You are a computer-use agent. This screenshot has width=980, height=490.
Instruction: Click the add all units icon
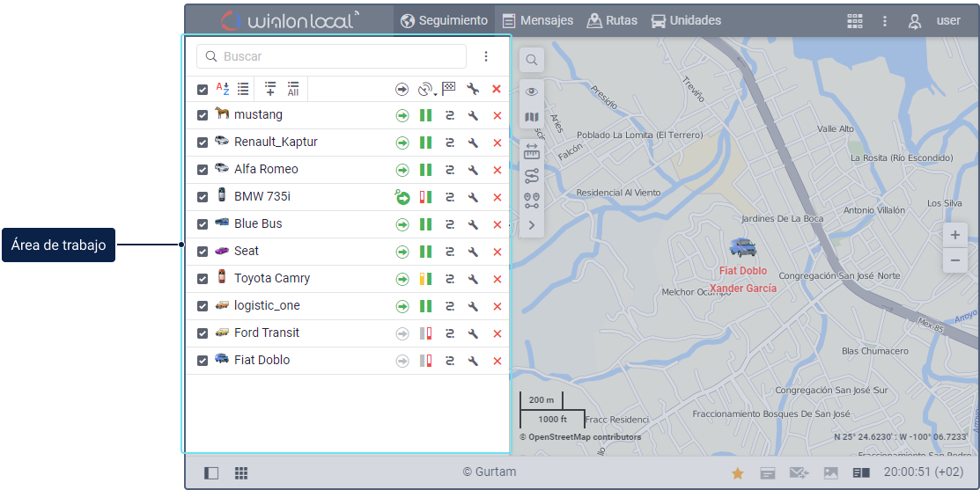pos(293,89)
